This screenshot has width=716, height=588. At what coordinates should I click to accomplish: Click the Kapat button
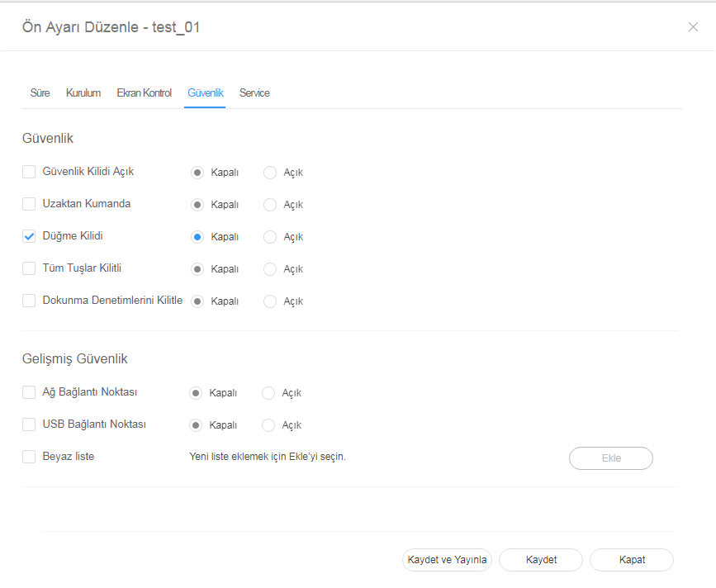pyautogui.click(x=632, y=560)
